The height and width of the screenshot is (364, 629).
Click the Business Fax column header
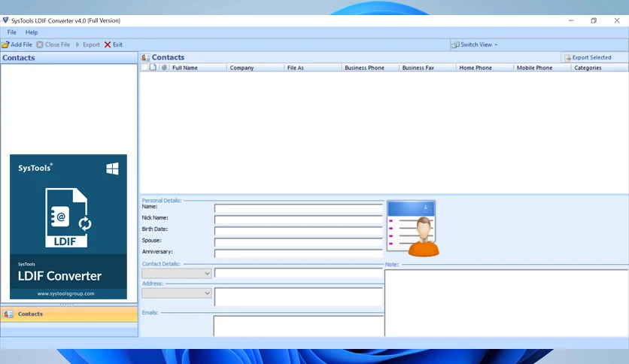click(x=427, y=68)
